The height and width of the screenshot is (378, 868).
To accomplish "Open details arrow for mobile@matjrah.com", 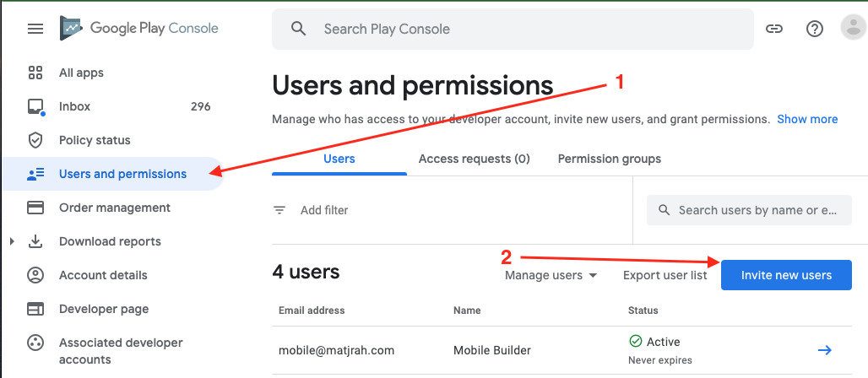I will (825, 350).
